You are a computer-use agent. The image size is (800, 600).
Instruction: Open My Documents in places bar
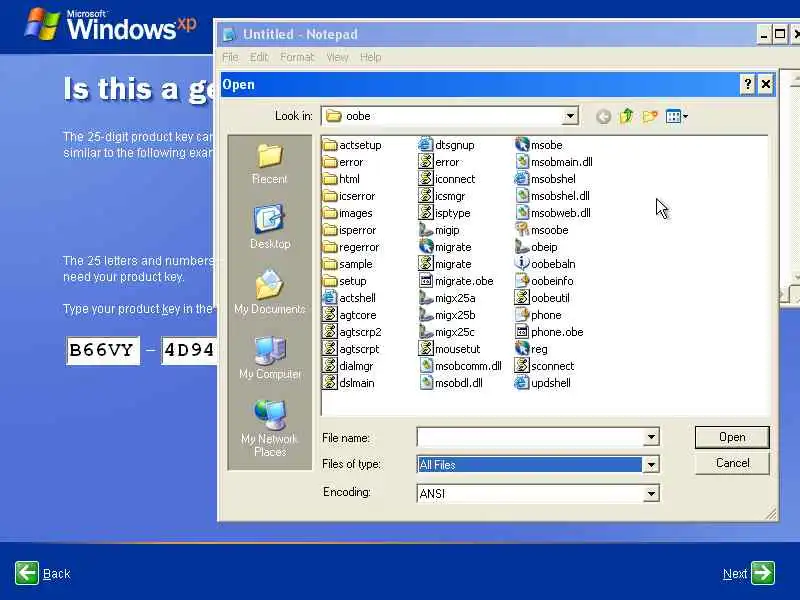[x=269, y=292]
